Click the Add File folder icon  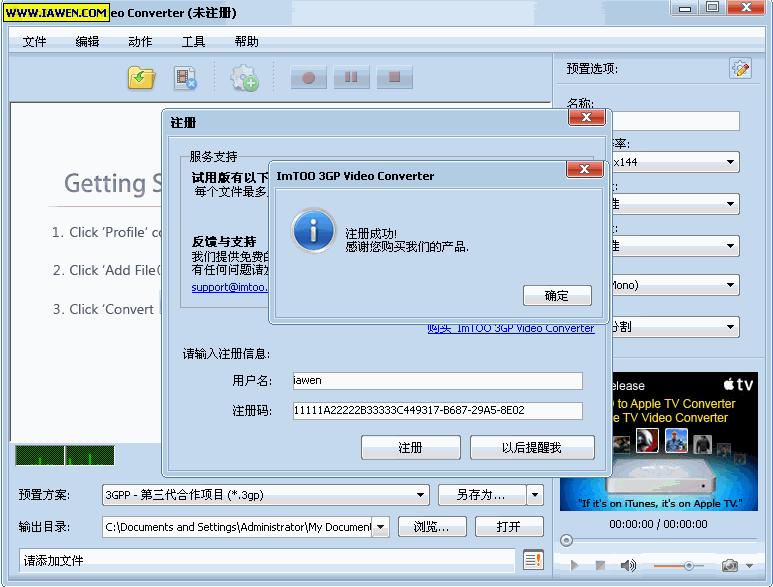pos(141,78)
